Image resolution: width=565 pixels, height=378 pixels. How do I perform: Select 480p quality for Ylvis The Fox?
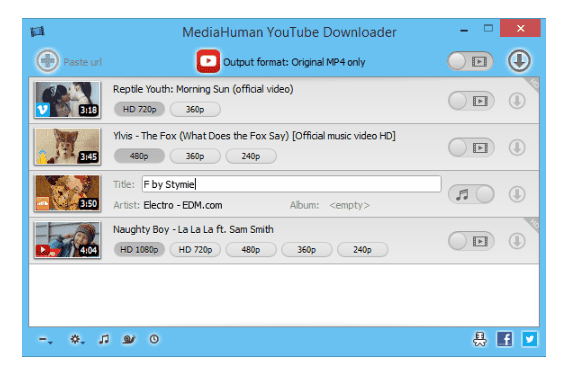[x=139, y=156]
